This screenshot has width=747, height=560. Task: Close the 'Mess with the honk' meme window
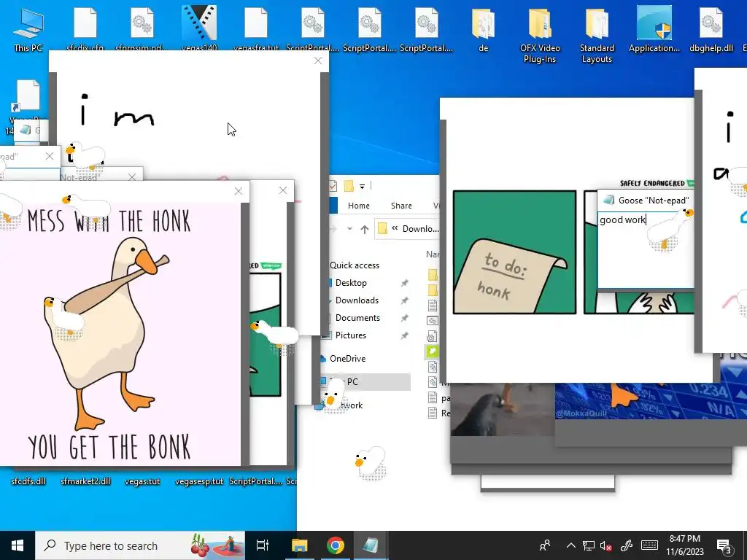[x=239, y=191]
